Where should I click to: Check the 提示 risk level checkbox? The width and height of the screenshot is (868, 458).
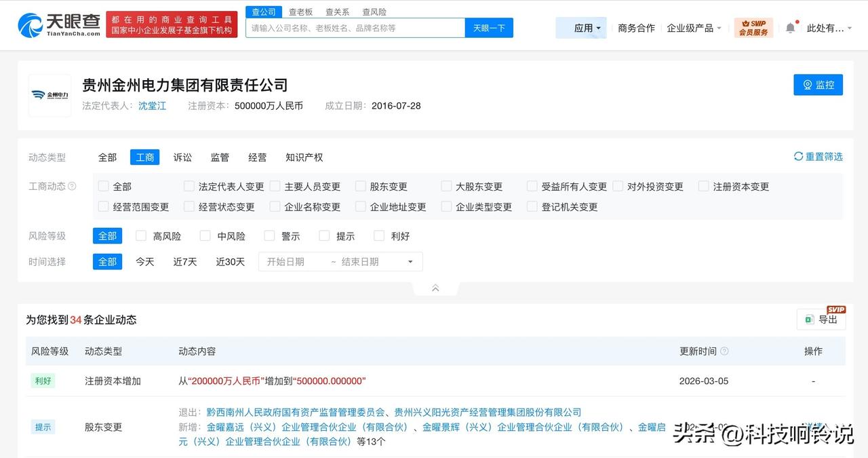point(324,235)
